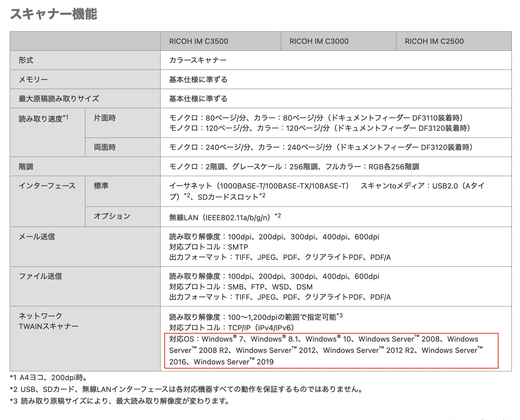Click the カラースキャナー cell text

click(x=198, y=60)
